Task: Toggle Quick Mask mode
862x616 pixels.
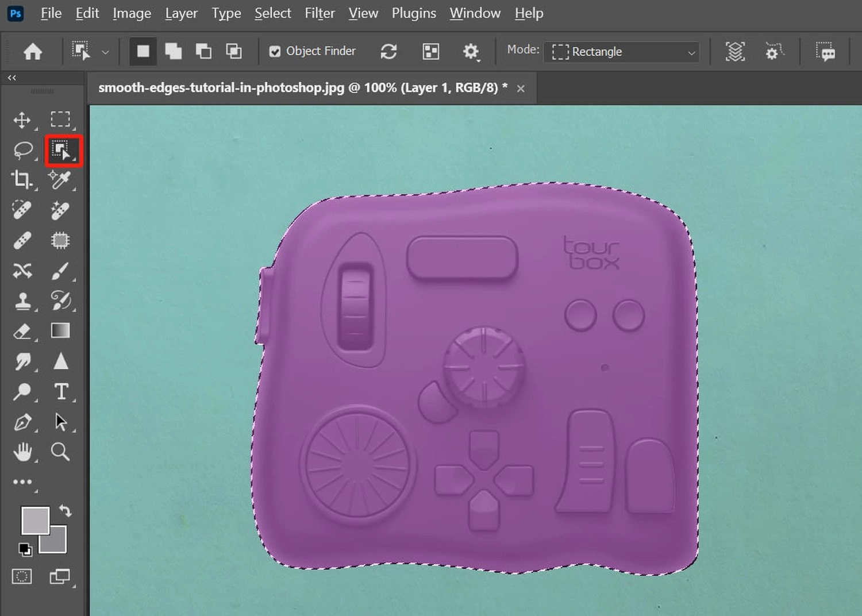Action: 22,576
